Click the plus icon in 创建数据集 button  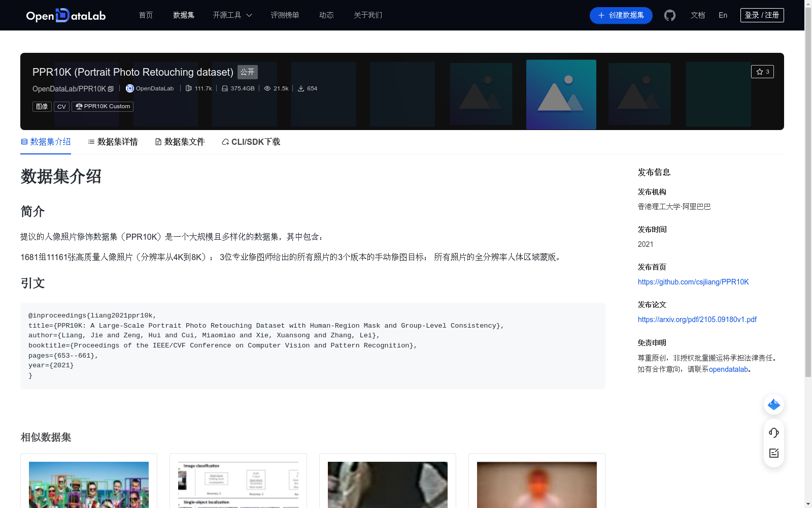pyautogui.click(x=601, y=15)
